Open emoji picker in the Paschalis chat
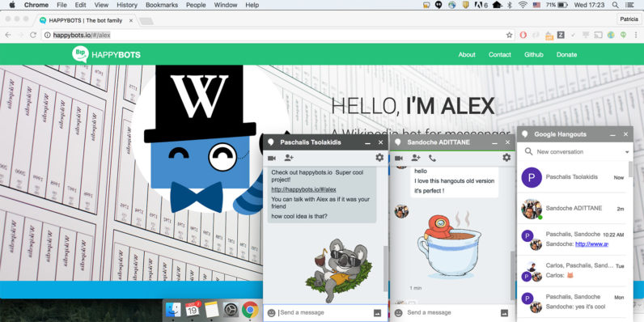Viewport: 644px width, 322px height. (271, 313)
